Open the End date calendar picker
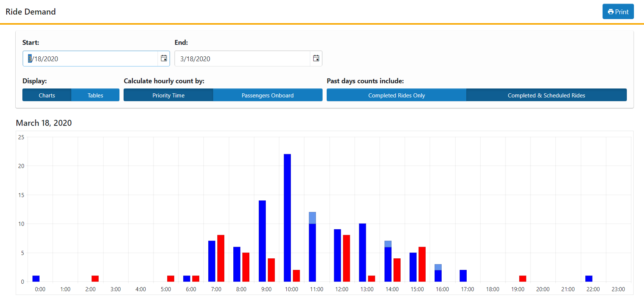Viewport: 644px width, 308px height. [x=316, y=58]
